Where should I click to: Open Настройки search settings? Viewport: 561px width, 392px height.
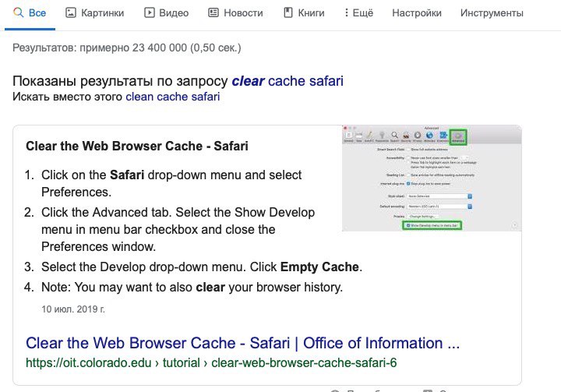click(417, 13)
